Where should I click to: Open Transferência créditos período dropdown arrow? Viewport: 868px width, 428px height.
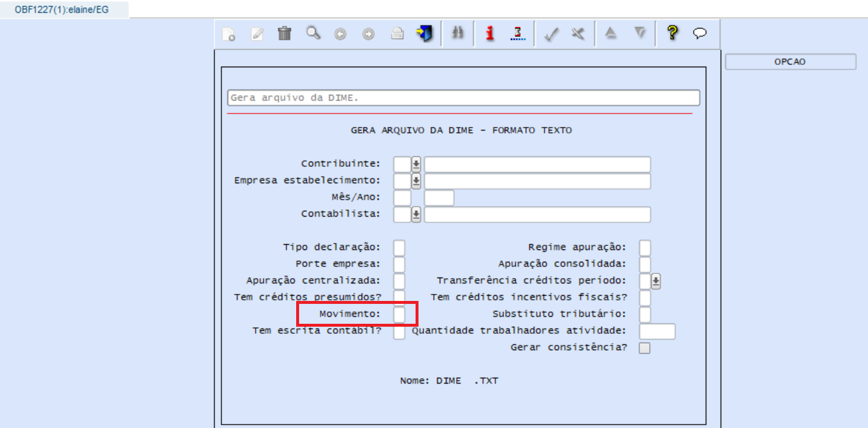656,282
